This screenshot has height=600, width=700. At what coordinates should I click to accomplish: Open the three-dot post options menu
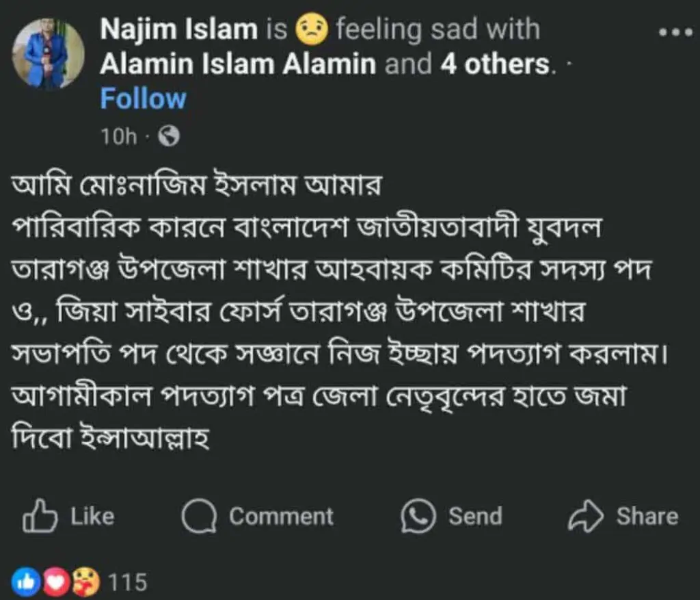(x=675, y=32)
